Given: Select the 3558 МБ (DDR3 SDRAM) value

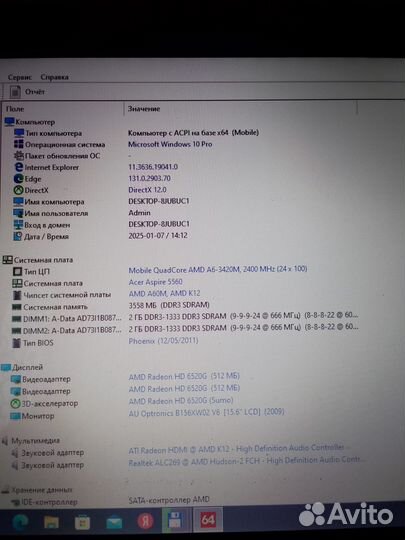Looking at the screenshot, I should click(x=169, y=305).
